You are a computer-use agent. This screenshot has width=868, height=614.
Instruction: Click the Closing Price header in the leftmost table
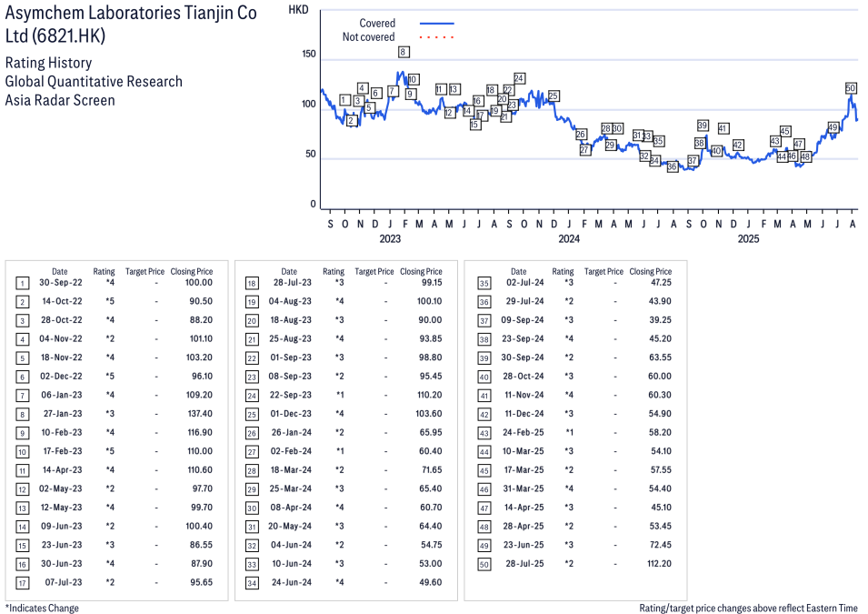[192, 272]
